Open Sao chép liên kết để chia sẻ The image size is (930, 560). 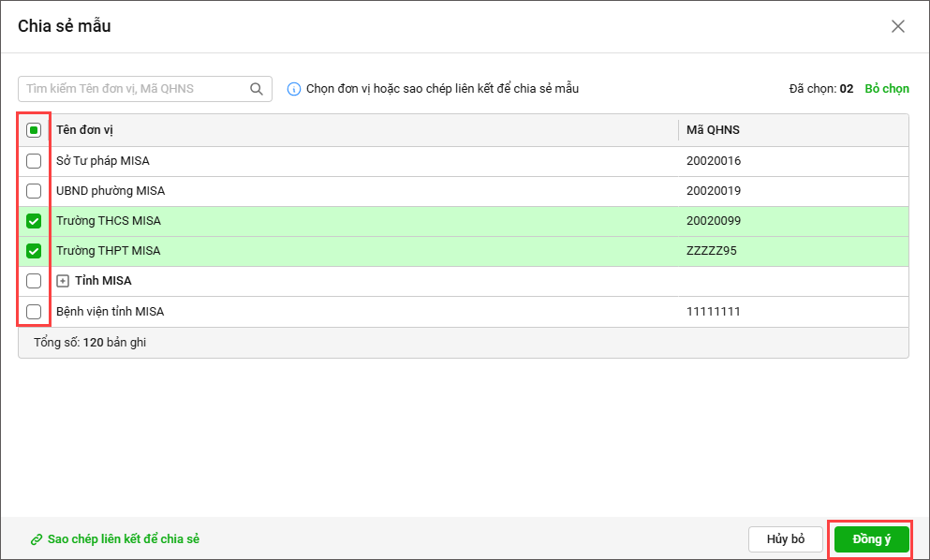point(123,539)
